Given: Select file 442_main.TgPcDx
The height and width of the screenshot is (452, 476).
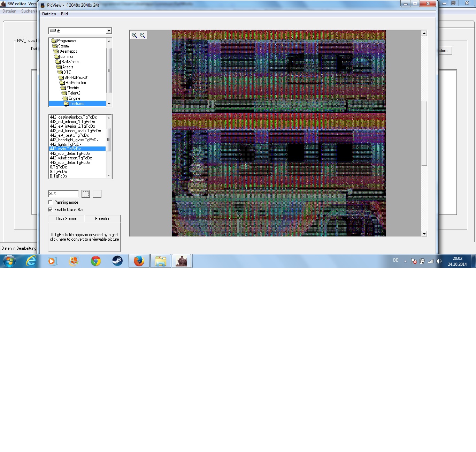Looking at the screenshot, I should pos(77,149).
